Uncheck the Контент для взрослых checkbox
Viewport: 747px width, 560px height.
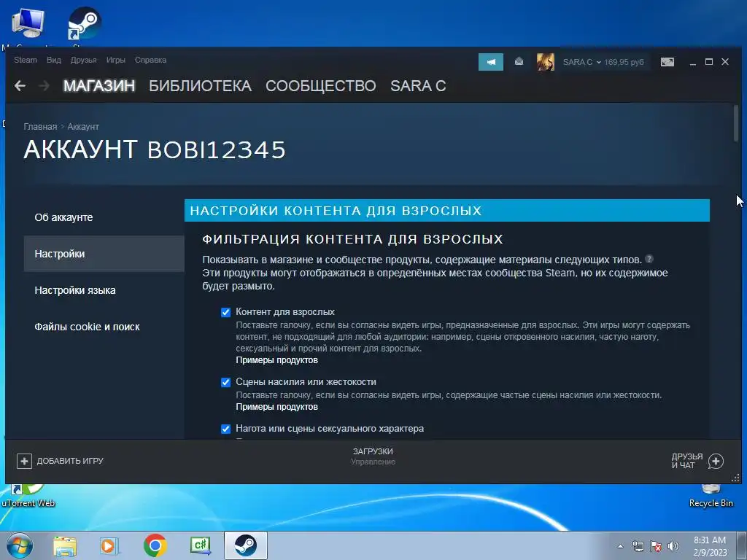[226, 312]
